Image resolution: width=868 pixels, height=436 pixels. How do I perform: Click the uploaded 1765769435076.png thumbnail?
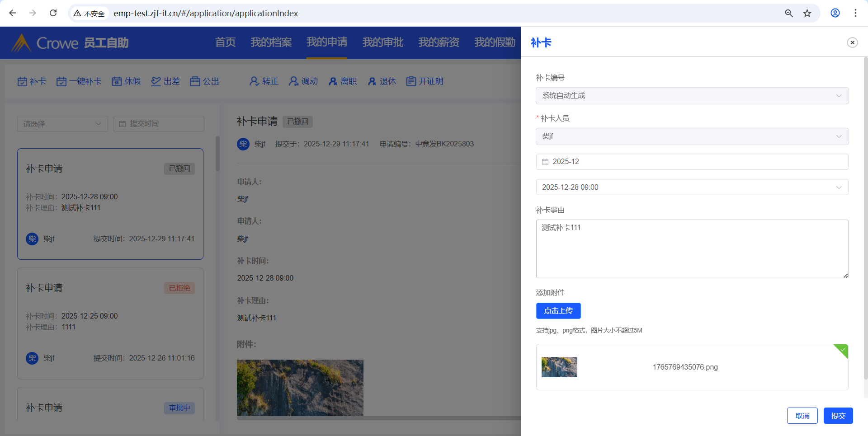(559, 367)
